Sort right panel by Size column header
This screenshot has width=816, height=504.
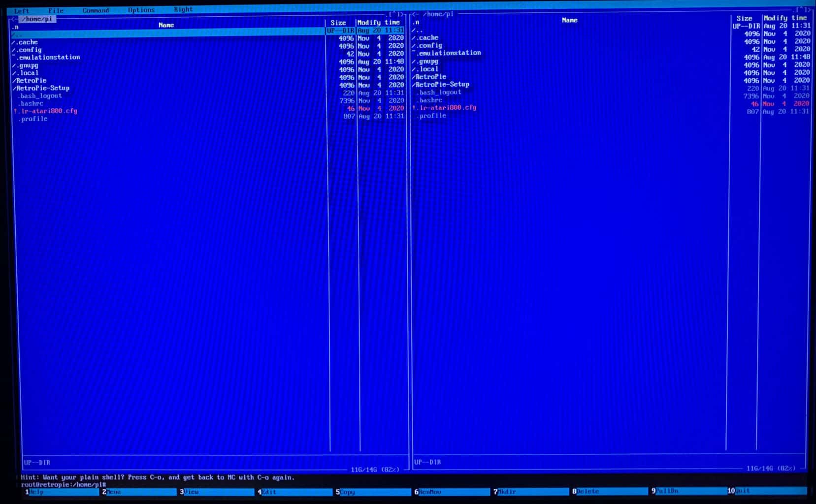pos(744,18)
